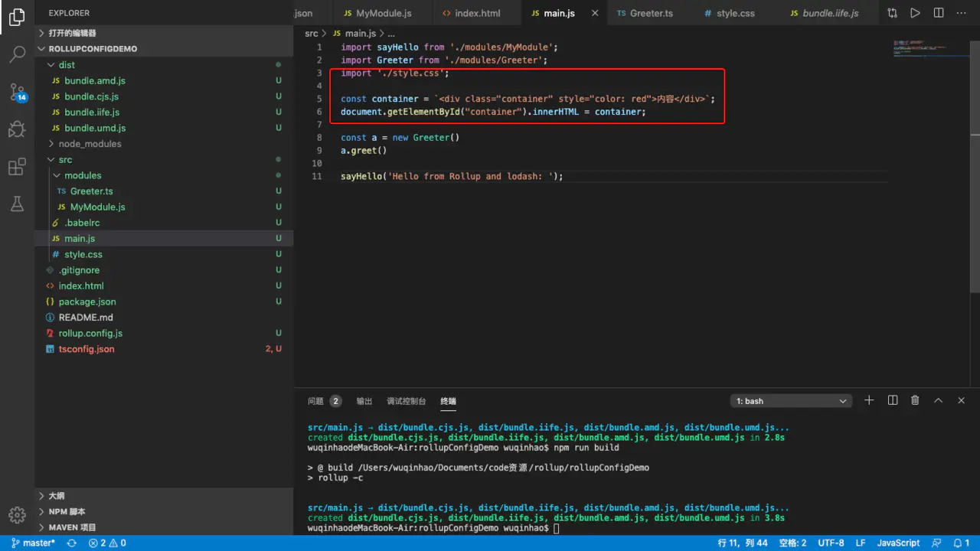This screenshot has height=551, width=980.
Task: Open the Search view in activity bar
Action: click(x=17, y=54)
